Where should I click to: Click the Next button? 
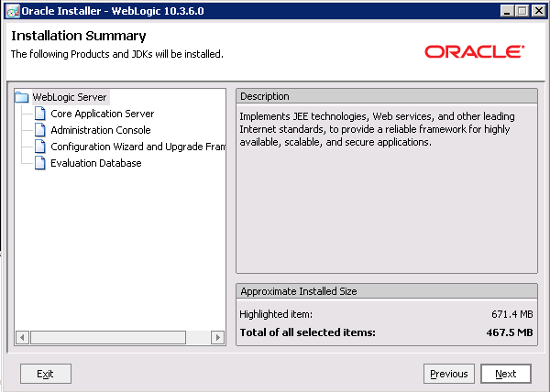[x=506, y=374]
